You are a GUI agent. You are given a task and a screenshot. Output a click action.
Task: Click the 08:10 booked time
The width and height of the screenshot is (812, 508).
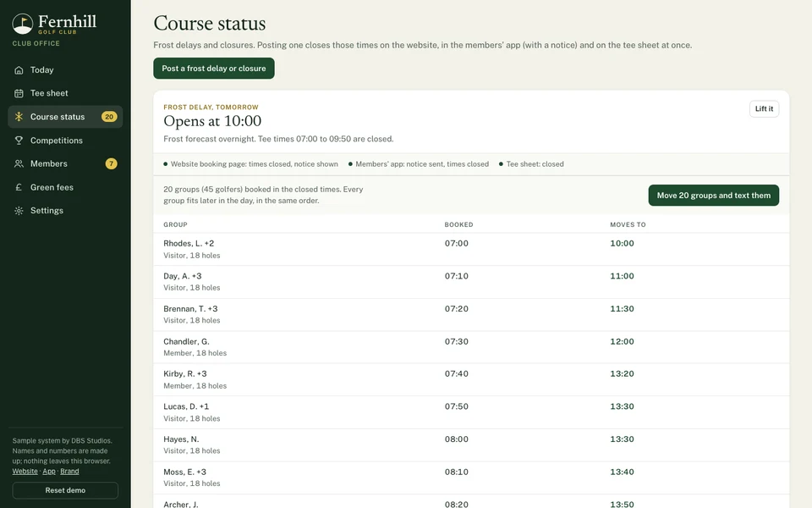[x=456, y=472]
